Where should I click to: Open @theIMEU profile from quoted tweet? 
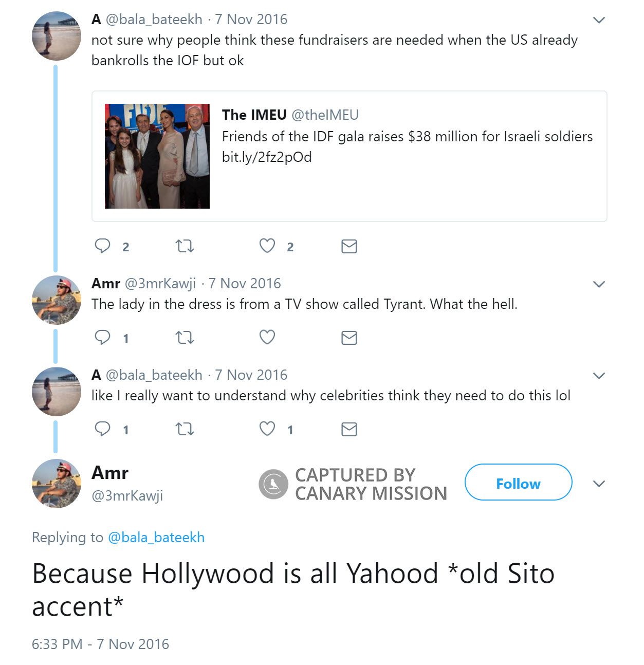click(325, 115)
